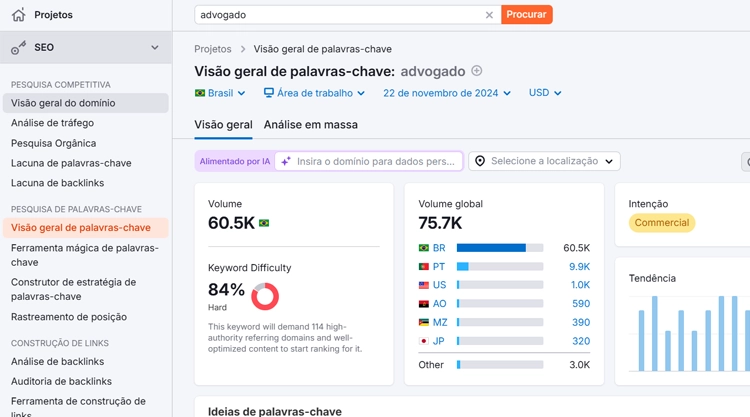Viewport: 750px width, 417px height.
Task: Click the 590 volume value for AO
Action: [581, 304]
